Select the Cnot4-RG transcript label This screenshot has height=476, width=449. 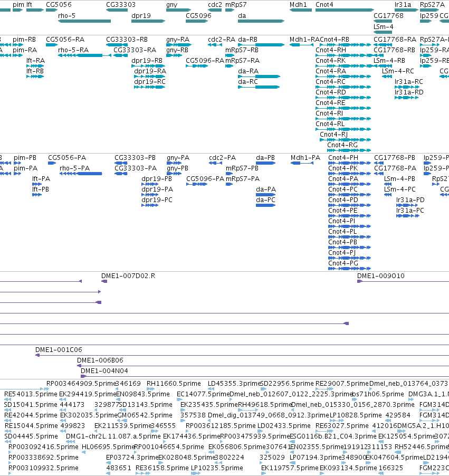tap(342, 145)
